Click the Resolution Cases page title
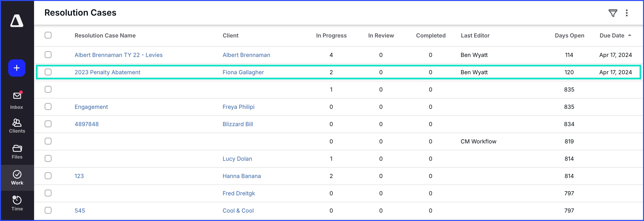Viewport: 644px width, 221px height. [80, 12]
